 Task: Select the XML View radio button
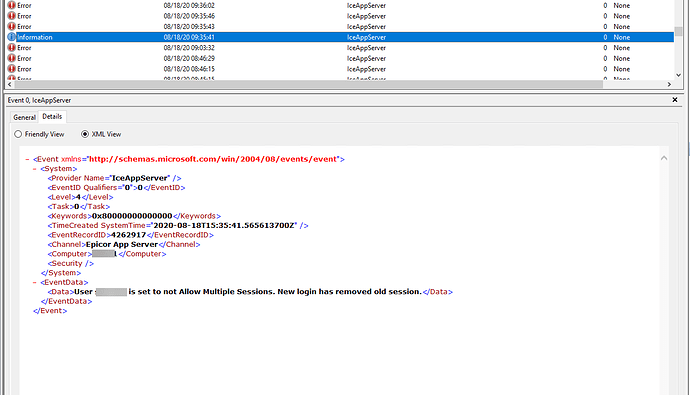pyautogui.click(x=85, y=134)
